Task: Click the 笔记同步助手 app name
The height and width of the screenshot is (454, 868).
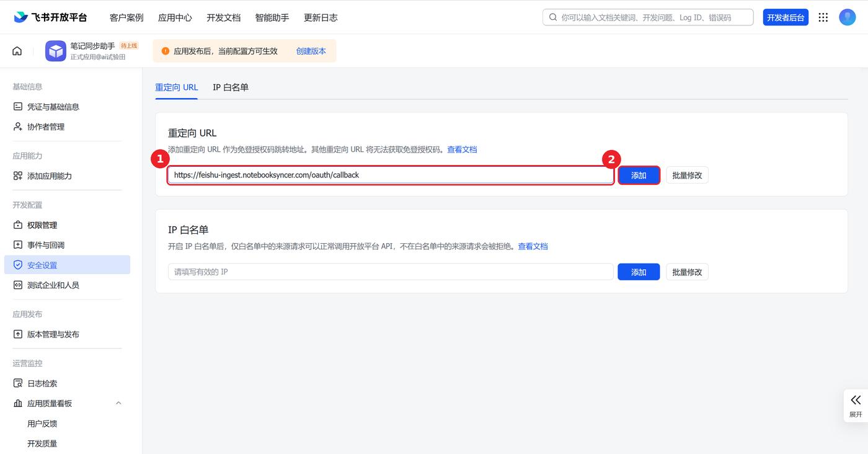Action: click(x=92, y=46)
